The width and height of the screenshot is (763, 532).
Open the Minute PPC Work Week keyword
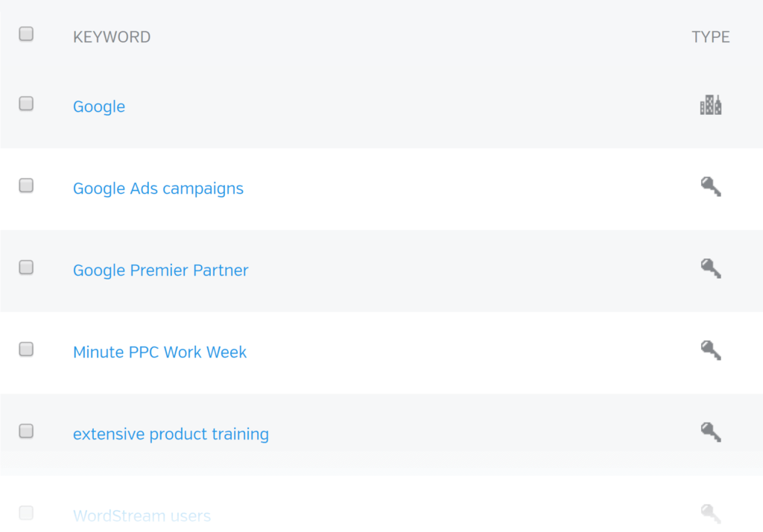click(159, 352)
